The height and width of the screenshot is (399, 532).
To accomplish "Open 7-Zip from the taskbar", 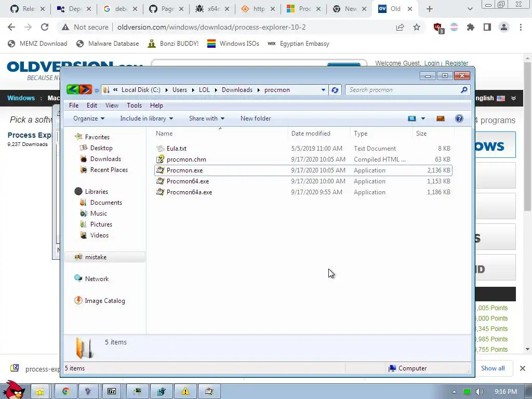I will 112,392.
